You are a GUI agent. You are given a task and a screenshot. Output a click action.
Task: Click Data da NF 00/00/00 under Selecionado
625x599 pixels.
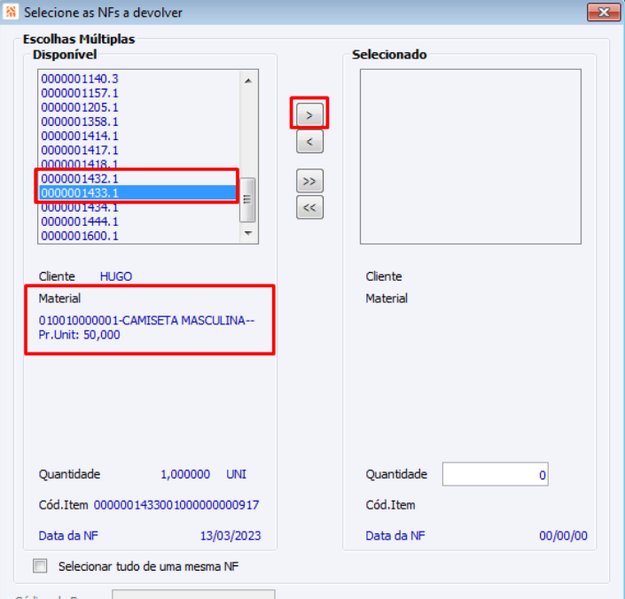tap(563, 536)
